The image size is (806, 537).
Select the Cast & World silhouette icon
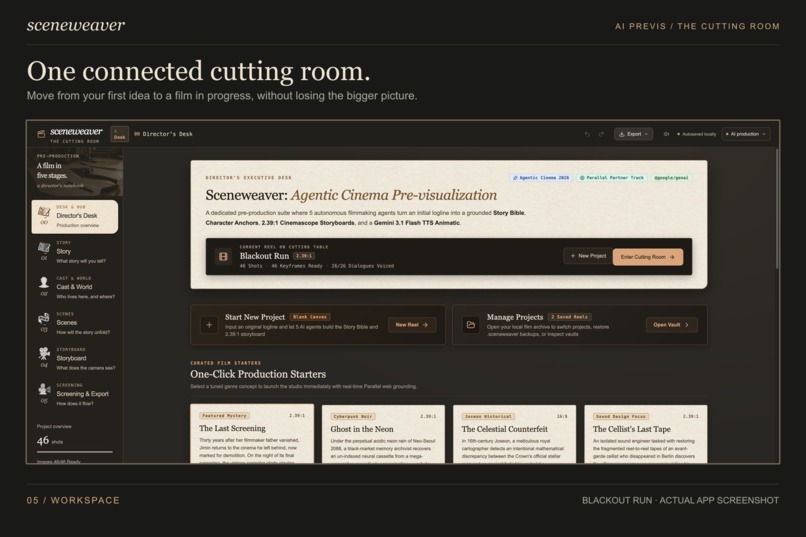click(x=44, y=282)
